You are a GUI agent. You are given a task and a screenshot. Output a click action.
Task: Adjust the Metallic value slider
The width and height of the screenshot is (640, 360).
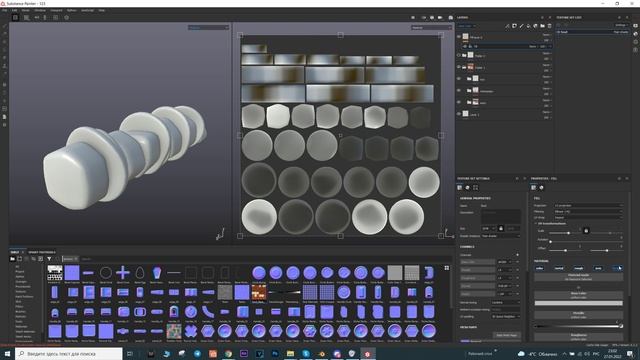coord(578,326)
